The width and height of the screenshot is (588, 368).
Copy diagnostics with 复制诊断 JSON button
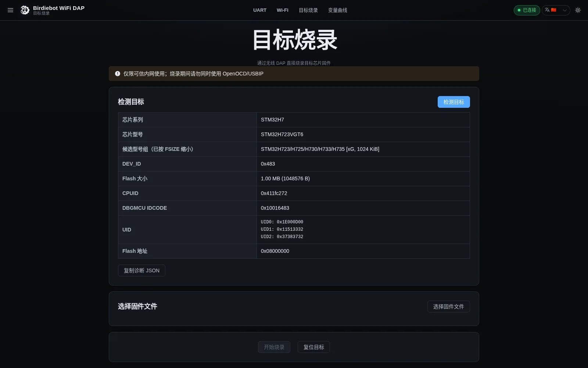141,270
